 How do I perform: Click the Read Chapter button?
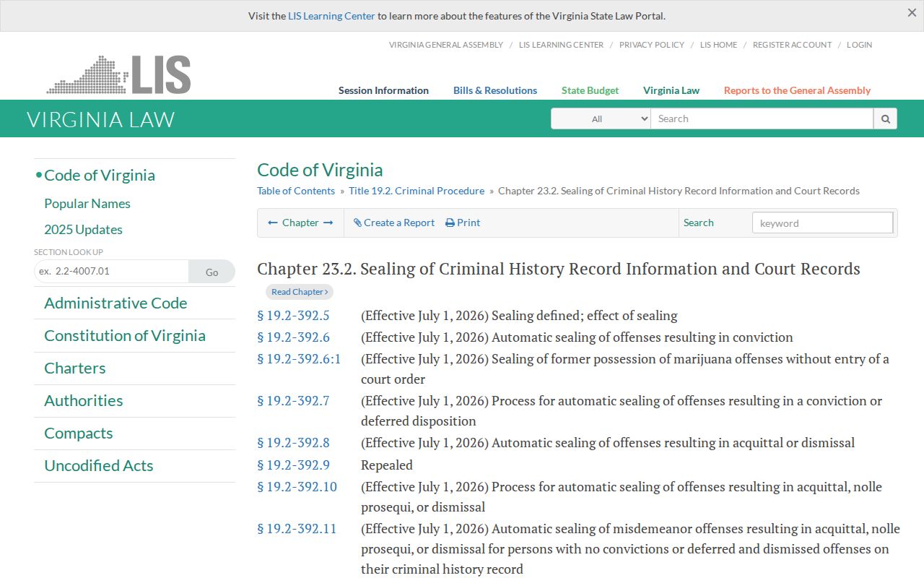pos(300,292)
